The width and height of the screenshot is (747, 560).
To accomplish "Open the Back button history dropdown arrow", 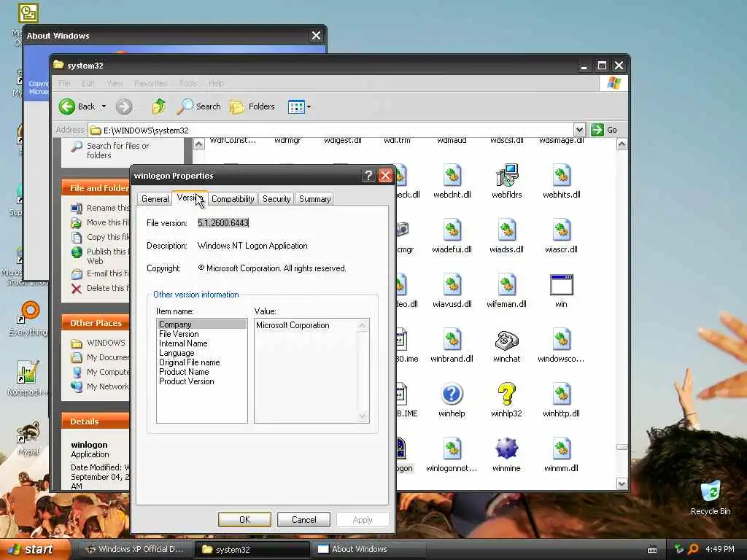I will [x=104, y=106].
